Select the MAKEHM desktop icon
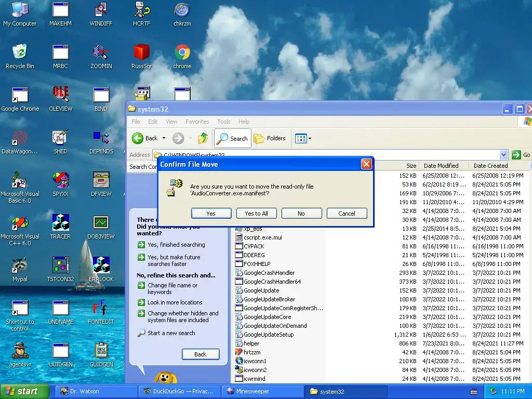The height and width of the screenshot is (399, 532). pos(60,14)
